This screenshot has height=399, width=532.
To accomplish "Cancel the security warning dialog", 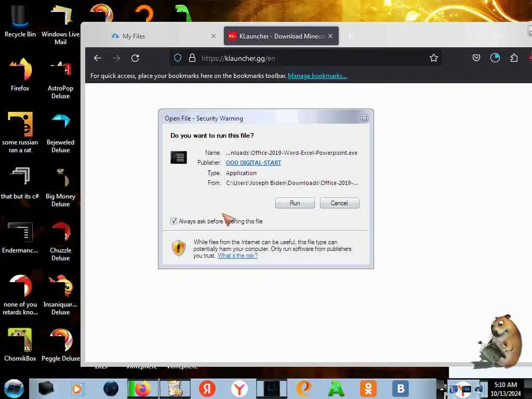I will click(339, 203).
